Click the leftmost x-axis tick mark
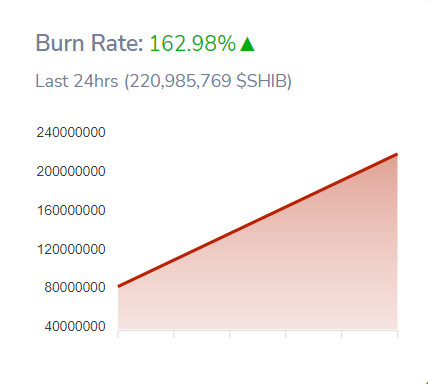The image size is (428, 384). [x=118, y=334]
